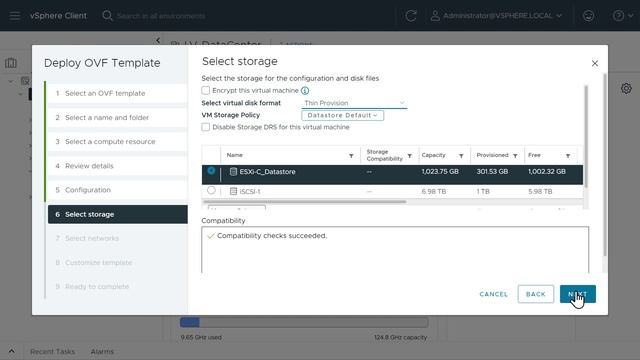This screenshot has height=360, width=640.
Task: Expand the bottom Recent Tasks panel
Action: coord(11,351)
